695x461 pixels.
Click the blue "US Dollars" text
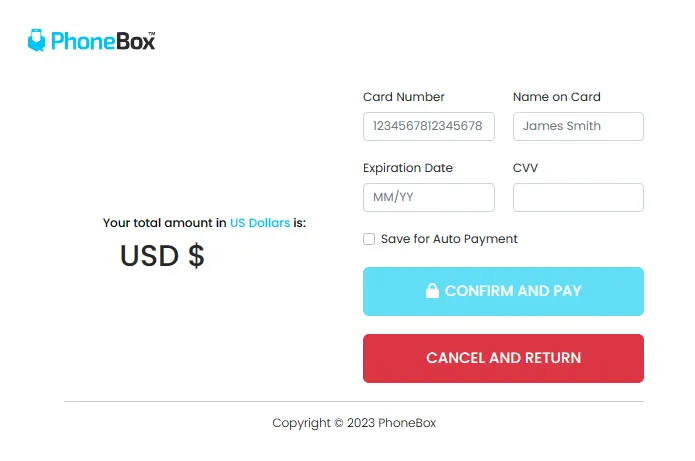point(260,223)
